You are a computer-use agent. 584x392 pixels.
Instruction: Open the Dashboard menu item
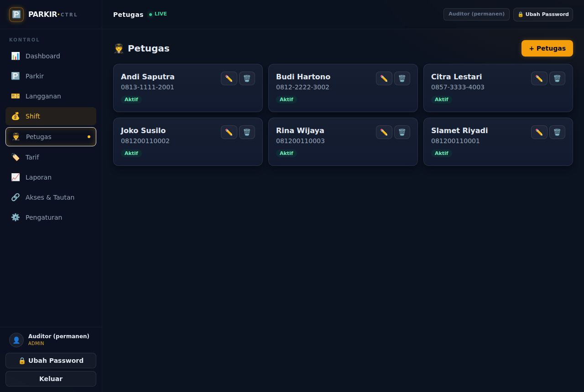(51, 56)
